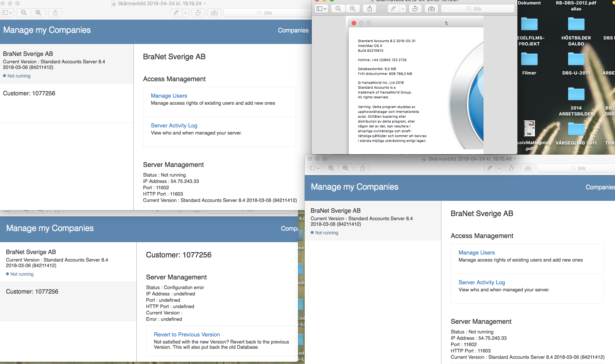Open sidebar view menu in 19.19.24 window

click(x=7, y=13)
